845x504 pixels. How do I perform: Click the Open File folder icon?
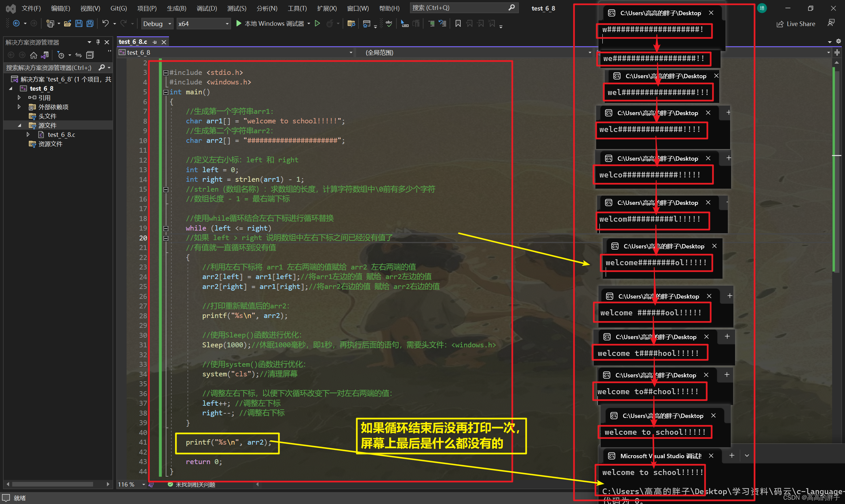coord(67,23)
